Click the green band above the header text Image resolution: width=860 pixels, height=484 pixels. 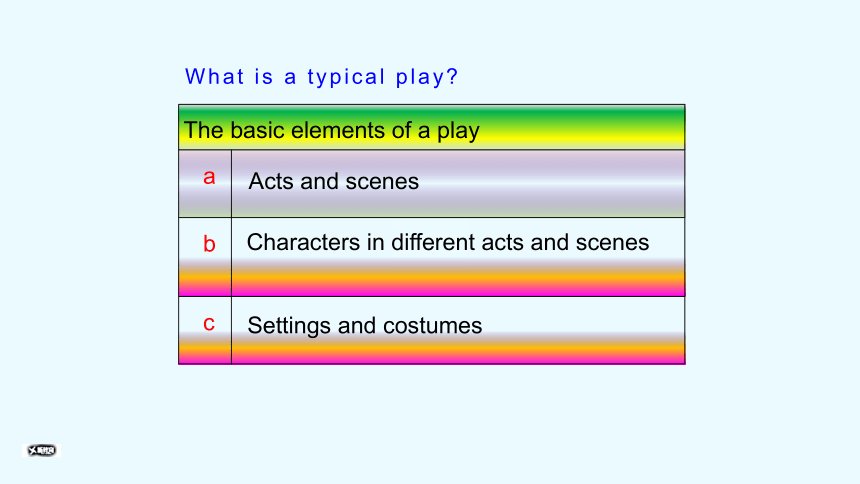point(432,112)
